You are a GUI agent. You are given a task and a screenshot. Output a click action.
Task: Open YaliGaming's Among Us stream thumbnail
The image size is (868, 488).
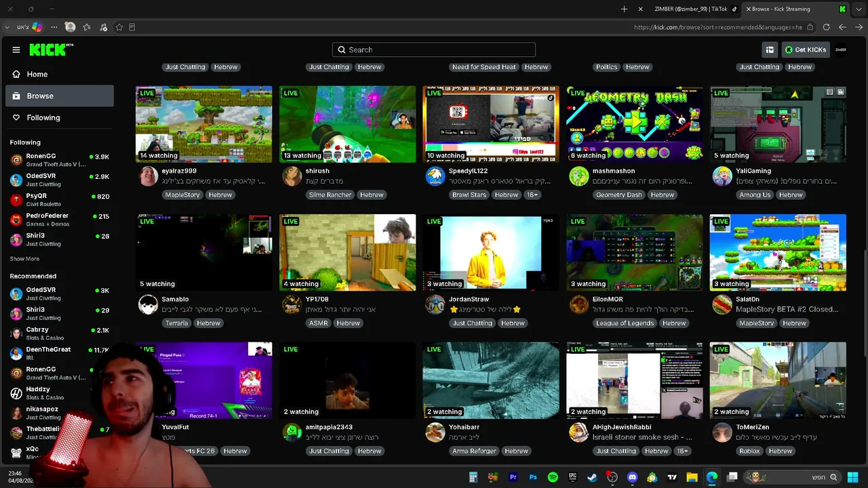(778, 124)
